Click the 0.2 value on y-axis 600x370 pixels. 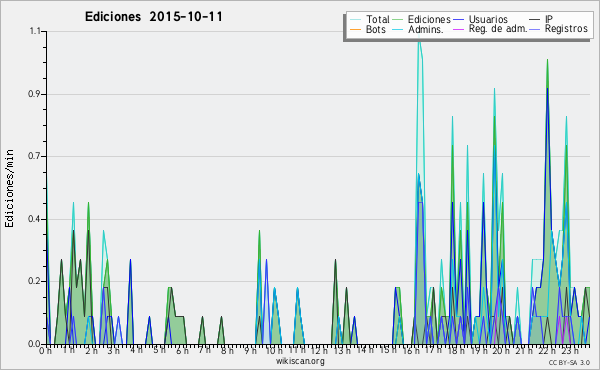pyautogui.click(x=34, y=281)
